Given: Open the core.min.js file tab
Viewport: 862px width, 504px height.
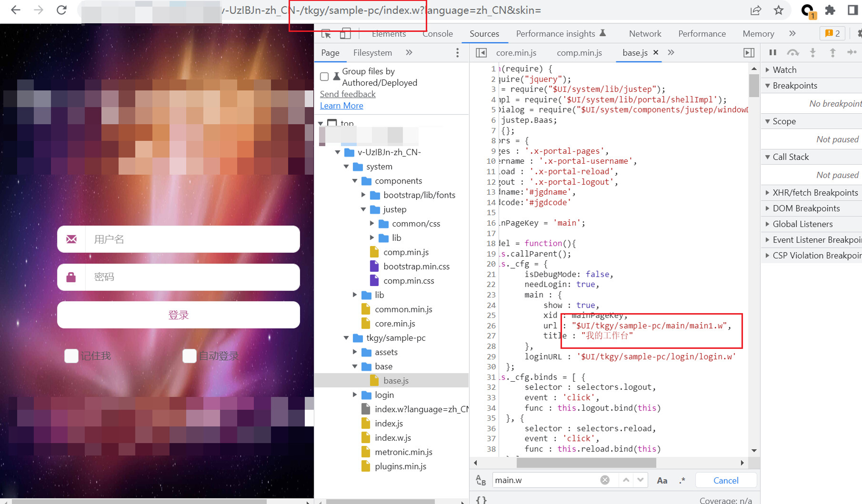Looking at the screenshot, I should pos(516,53).
